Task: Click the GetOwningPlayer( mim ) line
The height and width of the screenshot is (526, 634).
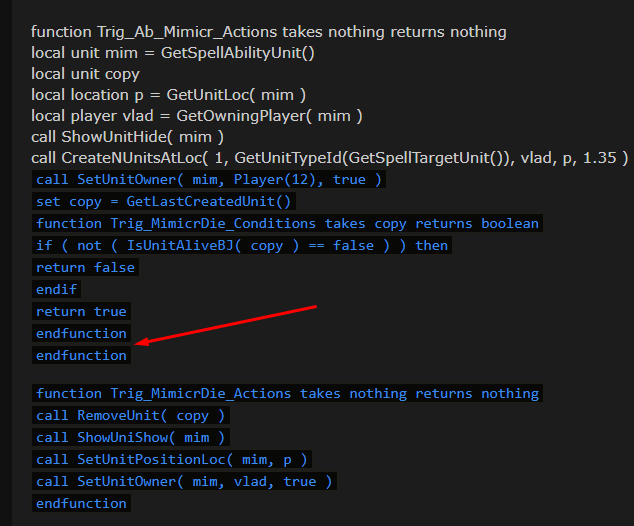Action: [196, 116]
